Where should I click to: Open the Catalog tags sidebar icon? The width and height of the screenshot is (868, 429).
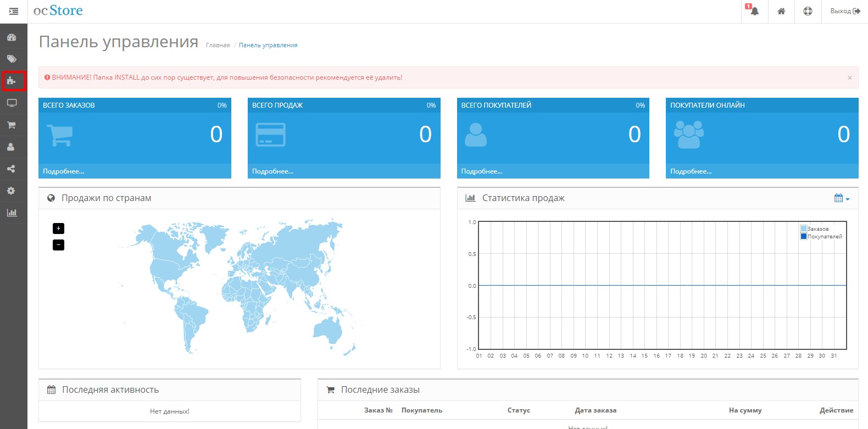(x=12, y=59)
